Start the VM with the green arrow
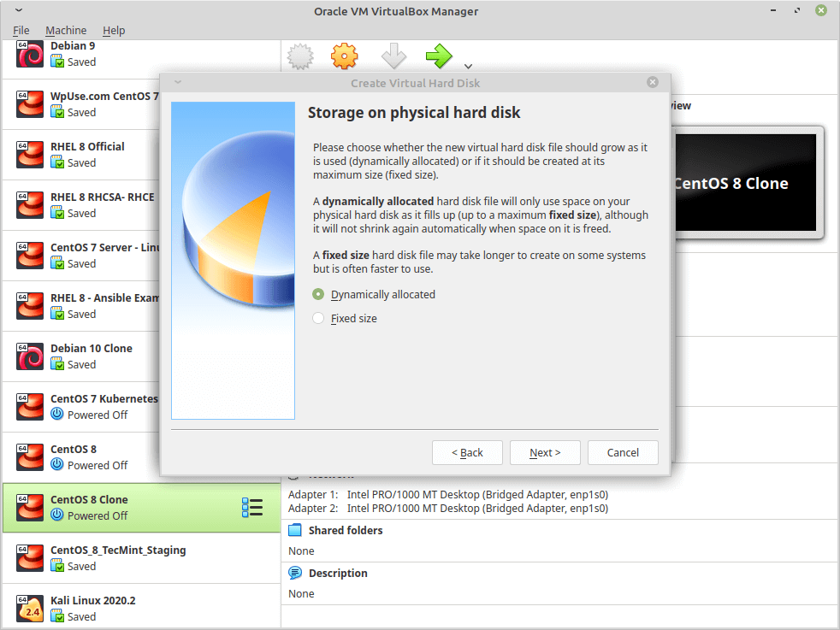 (439, 56)
